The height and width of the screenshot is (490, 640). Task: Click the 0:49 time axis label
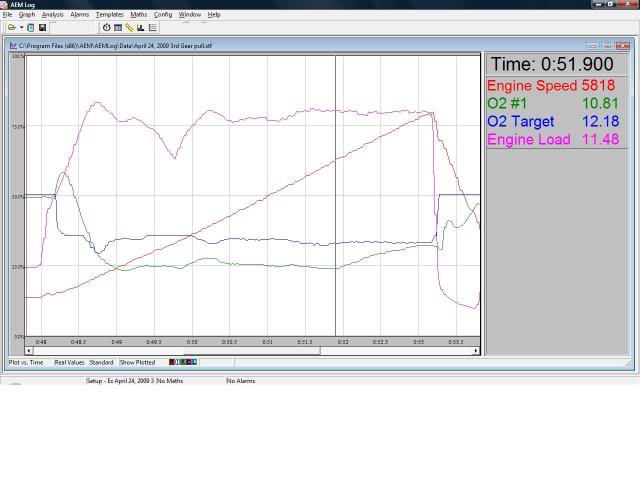[x=117, y=342]
